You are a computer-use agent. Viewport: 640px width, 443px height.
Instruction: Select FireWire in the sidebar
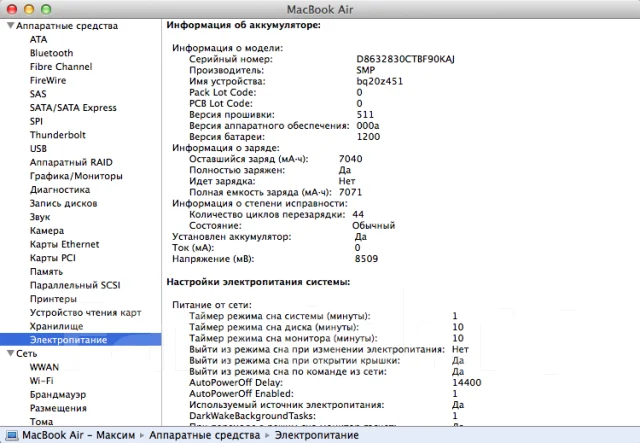[48, 80]
